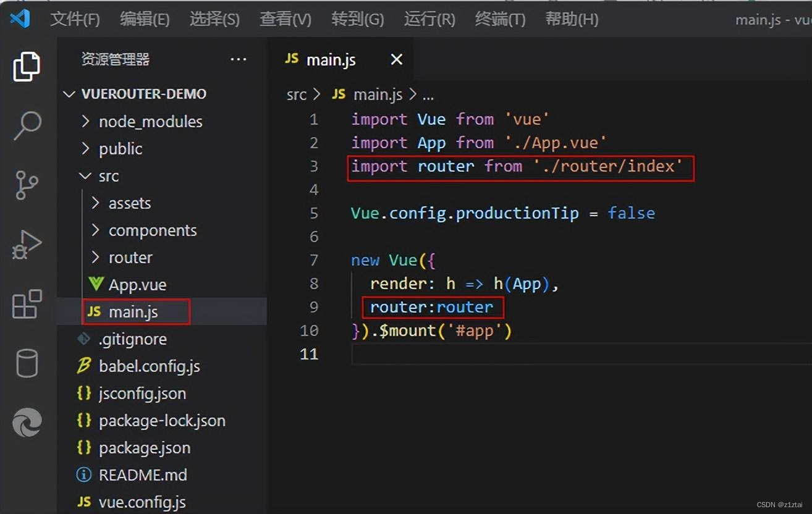The width and height of the screenshot is (812, 514).
Task: Open the 终端 menu
Action: tap(499, 19)
